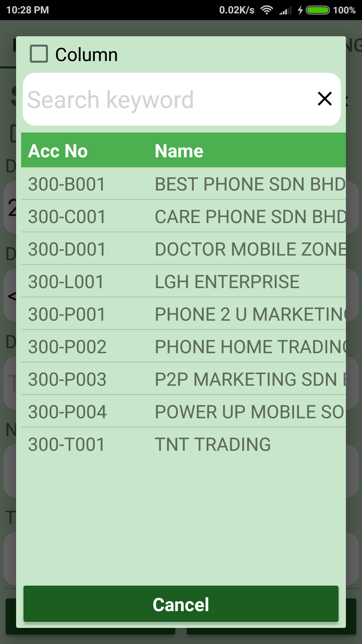Screen dimensions: 362x644
Task: Select BEST PHONE SDN BHD account
Action: (x=183, y=184)
